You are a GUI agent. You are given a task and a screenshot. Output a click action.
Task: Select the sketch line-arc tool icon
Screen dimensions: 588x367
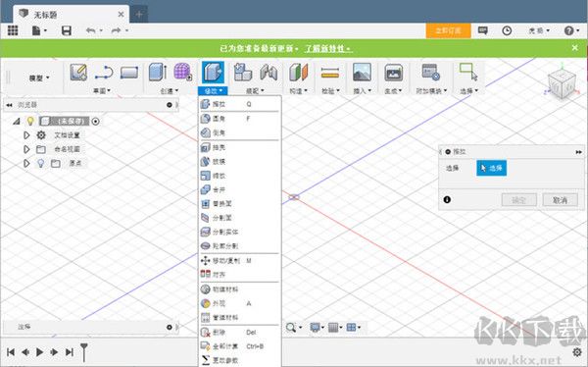104,72
